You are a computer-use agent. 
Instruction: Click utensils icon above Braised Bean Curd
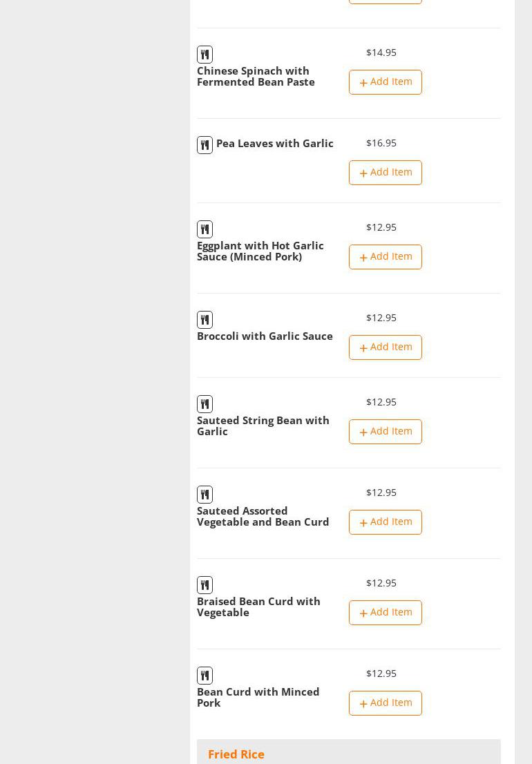point(205,585)
